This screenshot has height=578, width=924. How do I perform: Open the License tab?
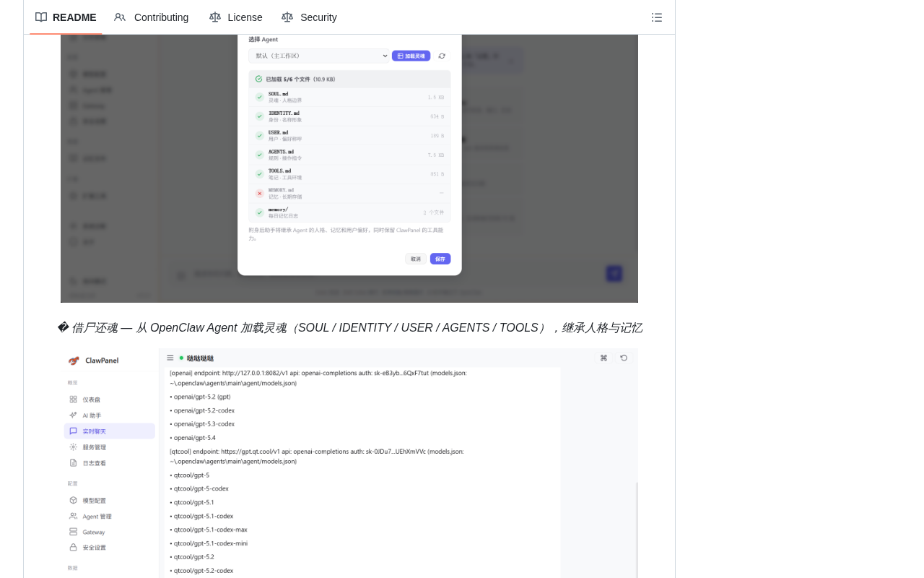click(x=236, y=17)
